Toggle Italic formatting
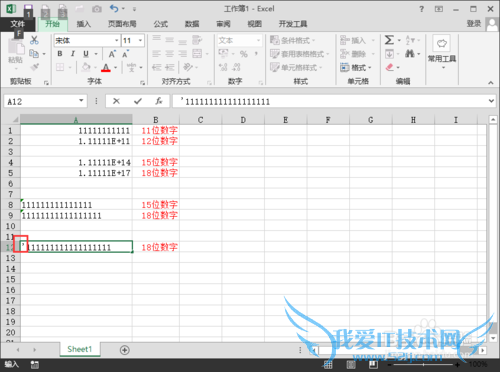This screenshot has width=500, height=372. coord(72,54)
